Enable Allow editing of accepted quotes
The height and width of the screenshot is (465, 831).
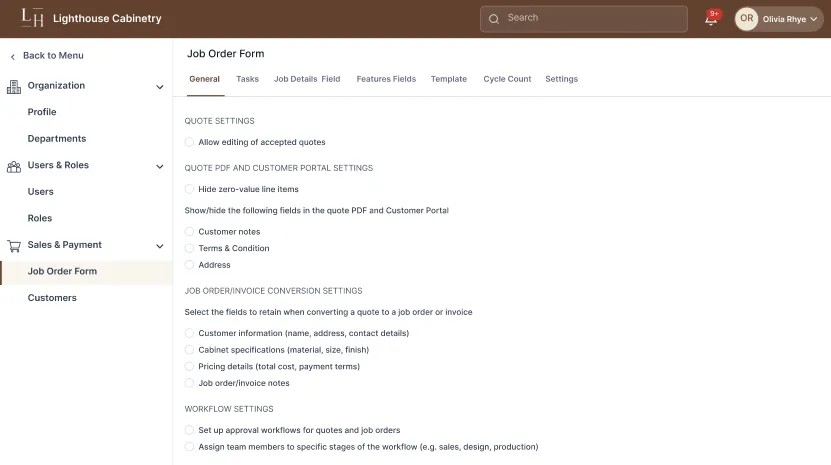pos(190,143)
